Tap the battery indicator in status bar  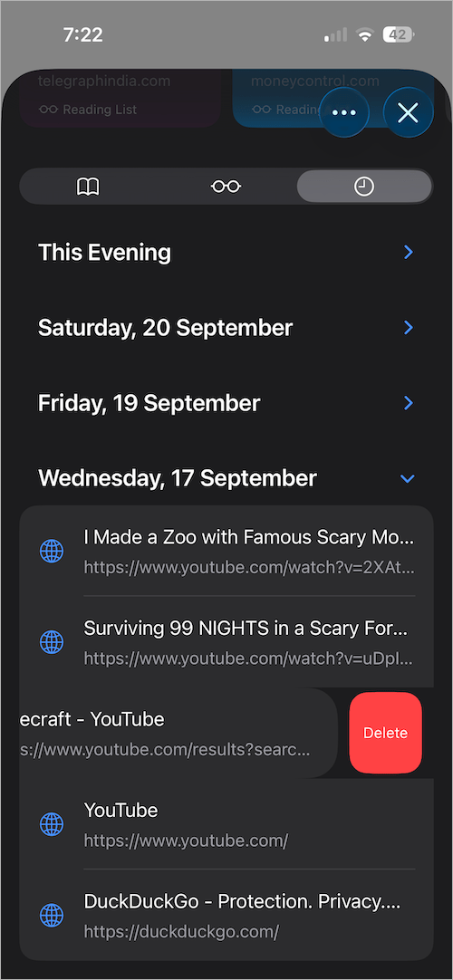point(399,35)
